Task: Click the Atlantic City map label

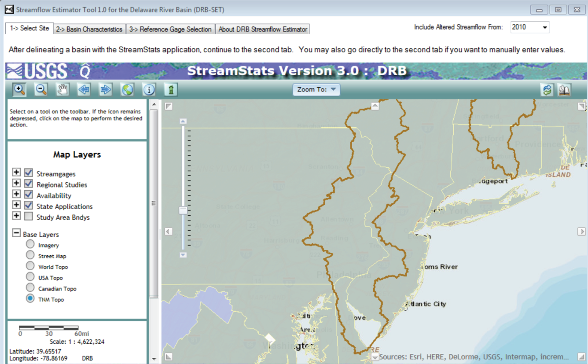Action: [x=425, y=304]
